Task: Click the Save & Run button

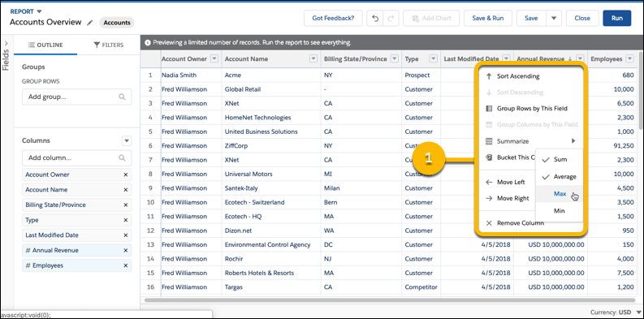Action: [488, 19]
